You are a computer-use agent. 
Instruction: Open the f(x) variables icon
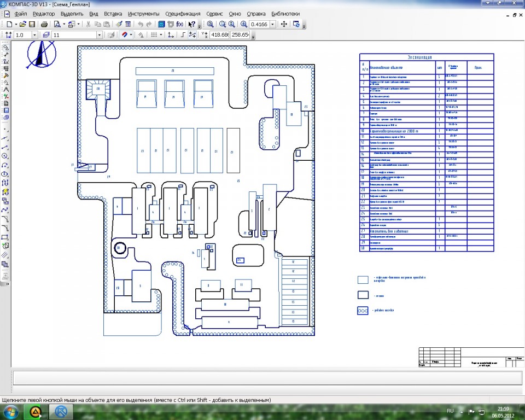[x=180, y=24]
